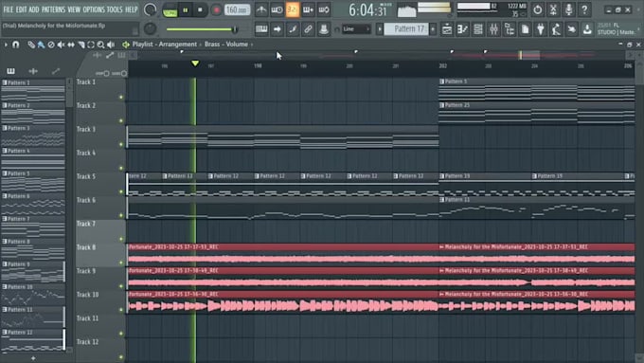Open the OPTIONS menu
This screenshot has width=644, height=363.
[94, 9]
